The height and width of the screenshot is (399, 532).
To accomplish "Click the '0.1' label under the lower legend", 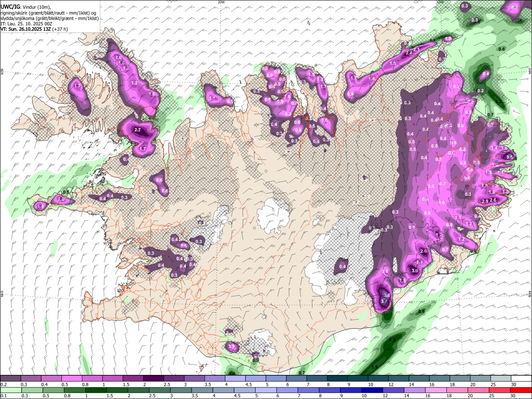I will (4, 396).
